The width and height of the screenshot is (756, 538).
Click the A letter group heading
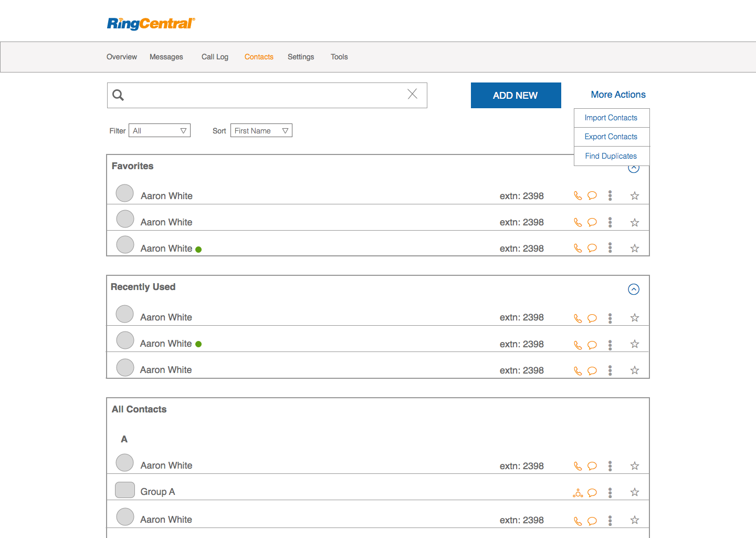tap(124, 439)
